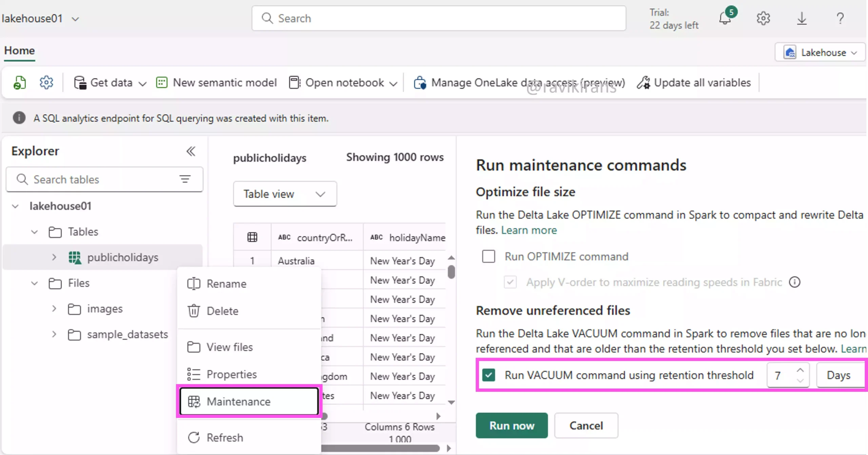Click the top Search input field
Screen dimensions: 868x455
pyautogui.click(x=439, y=18)
